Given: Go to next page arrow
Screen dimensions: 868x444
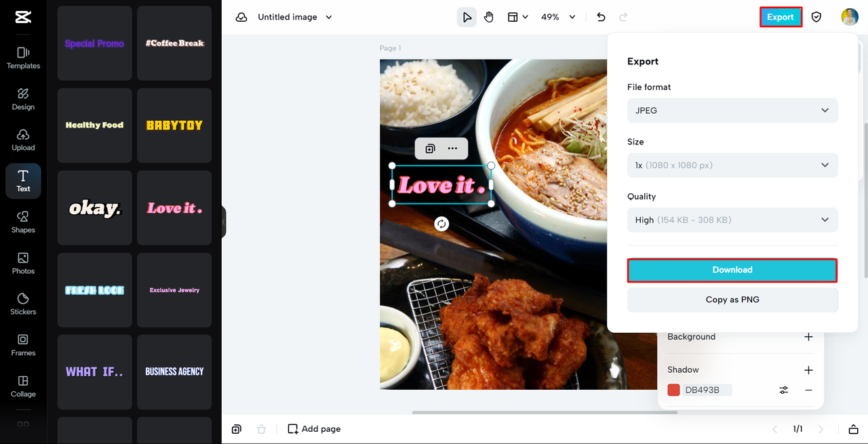Looking at the screenshot, I should coord(821,429).
